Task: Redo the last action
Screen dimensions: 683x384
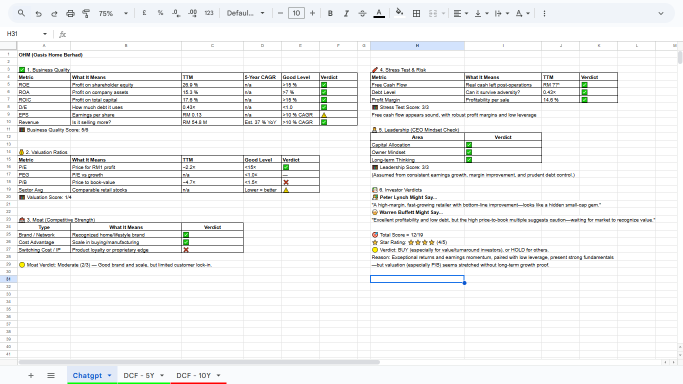Action: click(54, 13)
